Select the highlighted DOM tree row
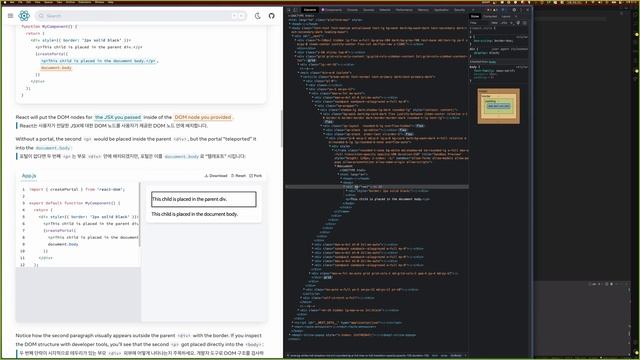 click(x=377, y=187)
